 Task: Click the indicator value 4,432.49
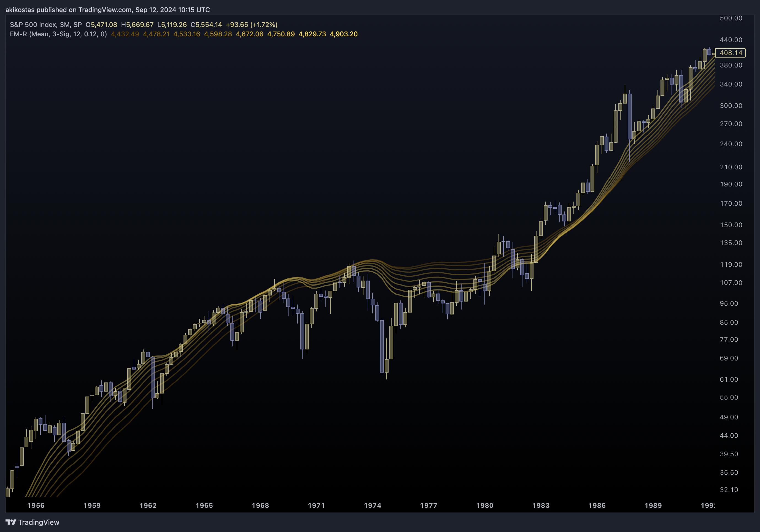125,34
